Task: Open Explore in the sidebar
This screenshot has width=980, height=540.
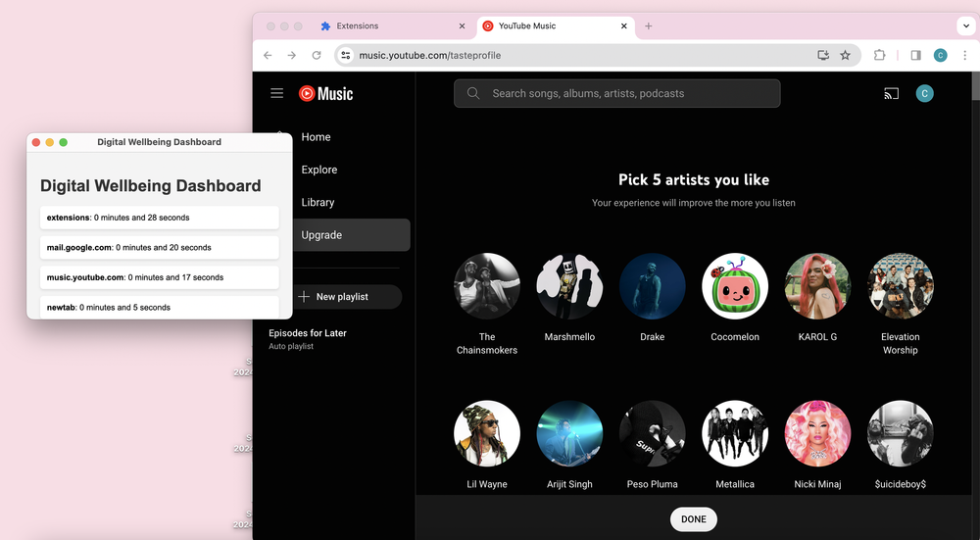Action: pyautogui.click(x=318, y=170)
